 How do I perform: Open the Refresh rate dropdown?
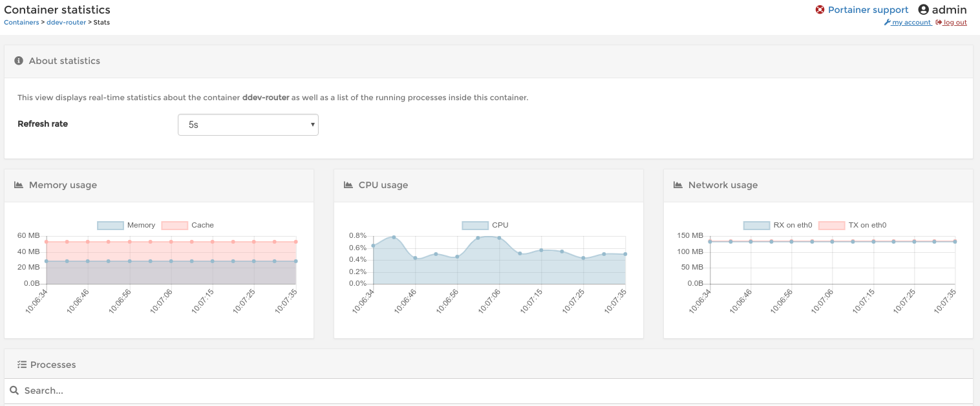pos(248,124)
